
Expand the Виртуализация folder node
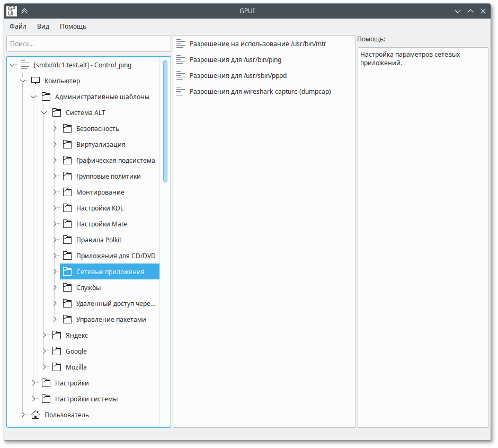[x=55, y=144]
